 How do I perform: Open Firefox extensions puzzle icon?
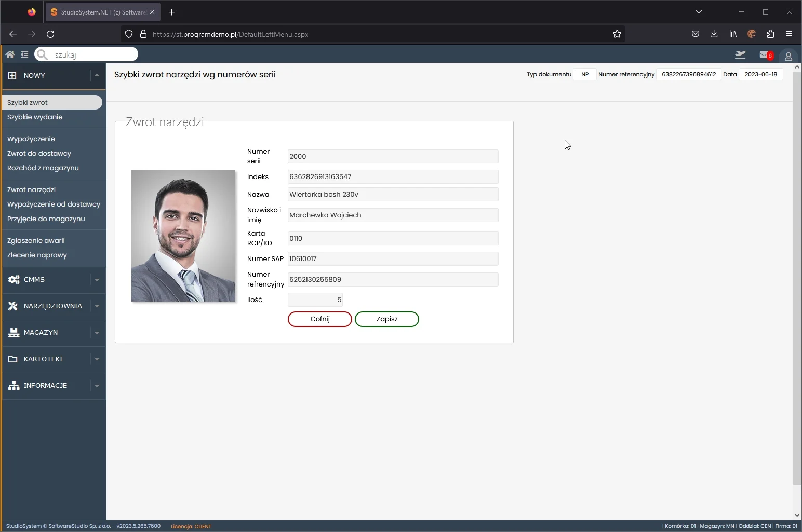click(770, 34)
